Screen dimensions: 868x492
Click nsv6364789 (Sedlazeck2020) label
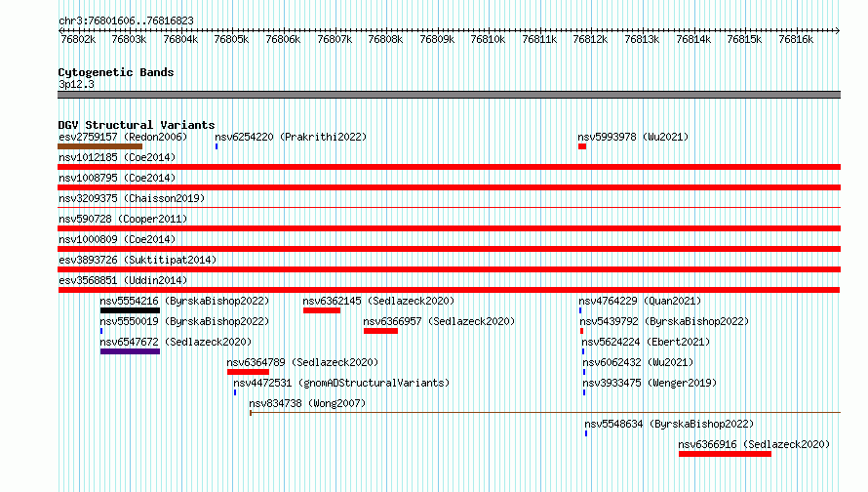coord(302,362)
